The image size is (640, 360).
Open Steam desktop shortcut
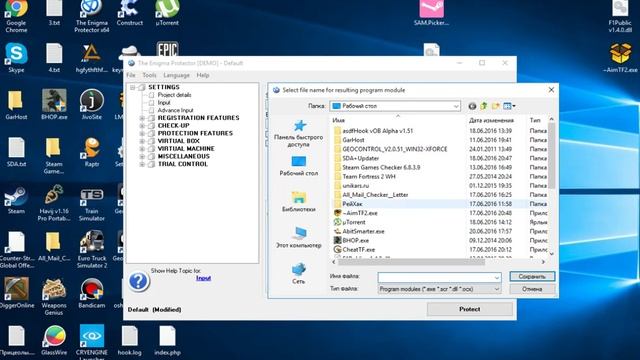point(16,200)
